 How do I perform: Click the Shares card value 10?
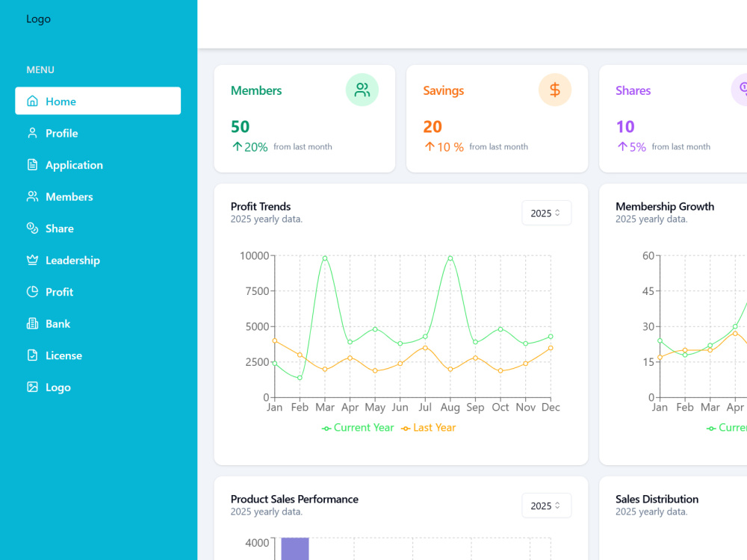click(625, 127)
